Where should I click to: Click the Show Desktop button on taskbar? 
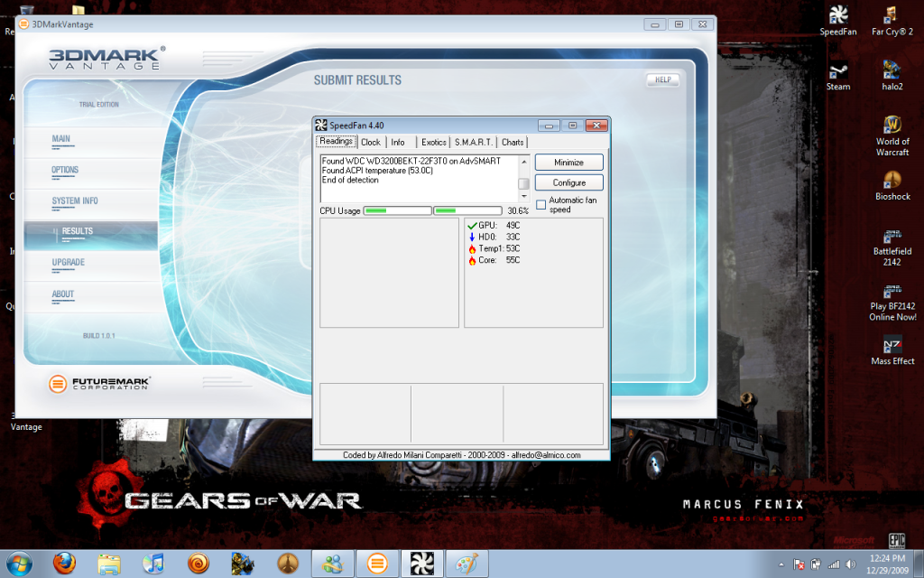(919, 564)
